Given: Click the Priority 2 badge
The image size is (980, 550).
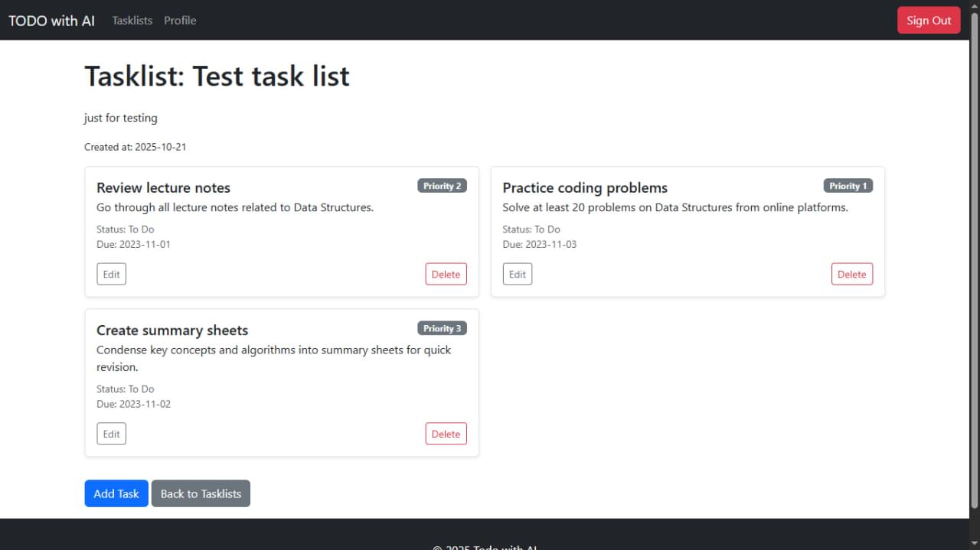Looking at the screenshot, I should pyautogui.click(x=442, y=186).
